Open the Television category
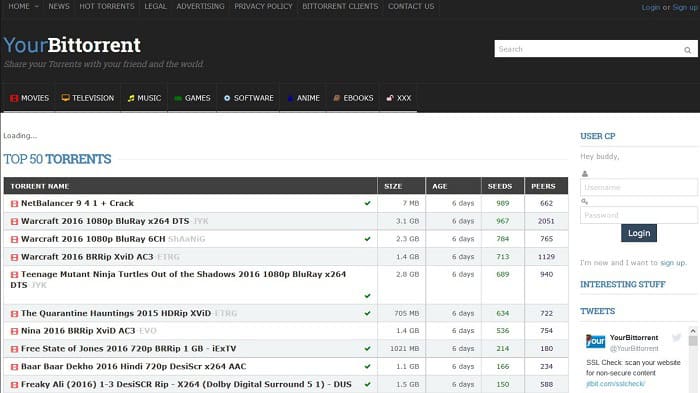Viewport: 700px width, 393px height. (88, 98)
